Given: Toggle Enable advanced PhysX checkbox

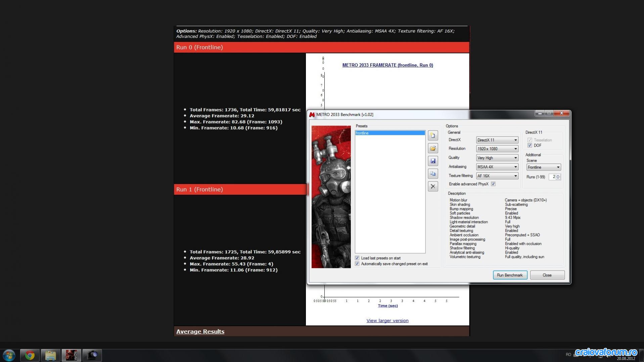Looking at the screenshot, I should [493, 184].
